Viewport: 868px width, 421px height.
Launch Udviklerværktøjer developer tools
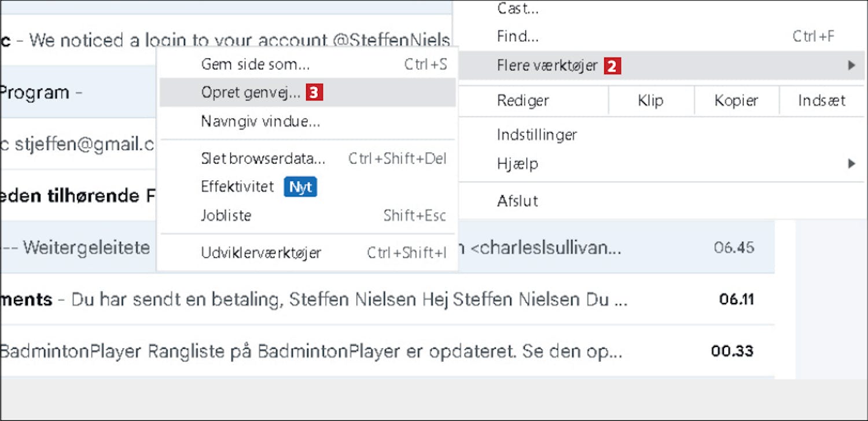click(261, 253)
